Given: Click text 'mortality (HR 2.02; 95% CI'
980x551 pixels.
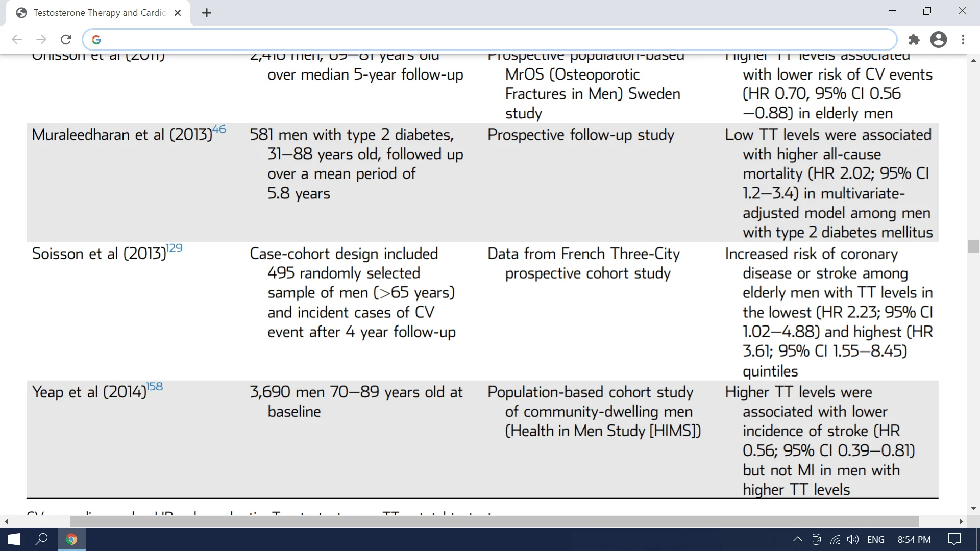Looking at the screenshot, I should coord(836,173).
